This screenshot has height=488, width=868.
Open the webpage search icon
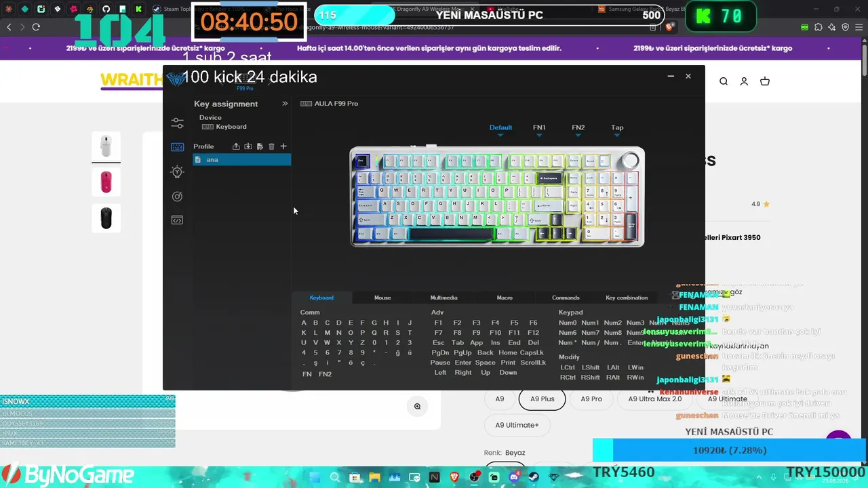[x=724, y=81]
